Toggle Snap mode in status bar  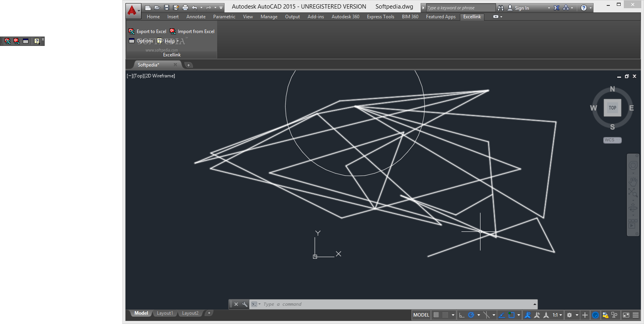point(446,315)
